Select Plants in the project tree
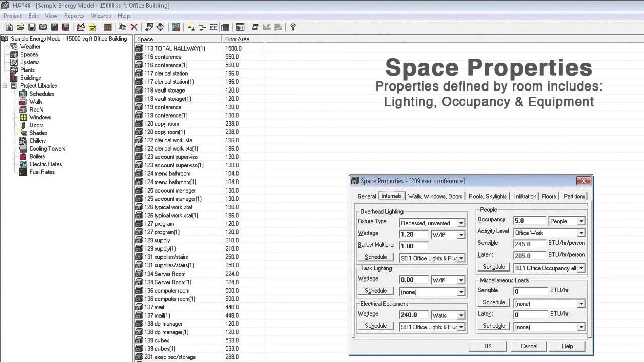The width and height of the screenshot is (644, 362). coord(27,70)
